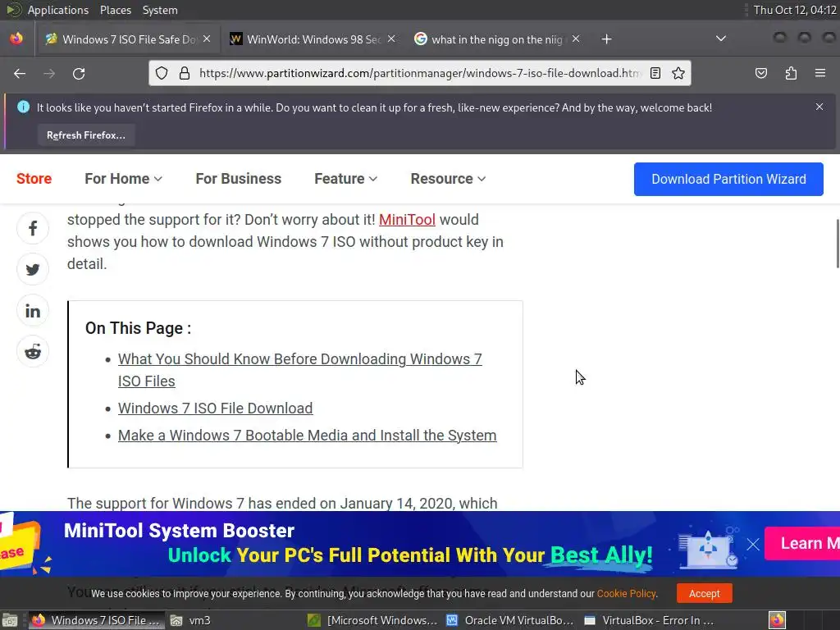
Task: Click the show desktop icon in bottom panel
Action: click(x=10, y=620)
